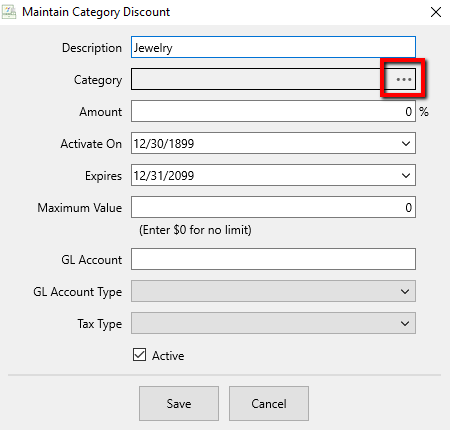Toggle the Active checkbox
Viewport: 450px width, 430px height.
coord(139,355)
